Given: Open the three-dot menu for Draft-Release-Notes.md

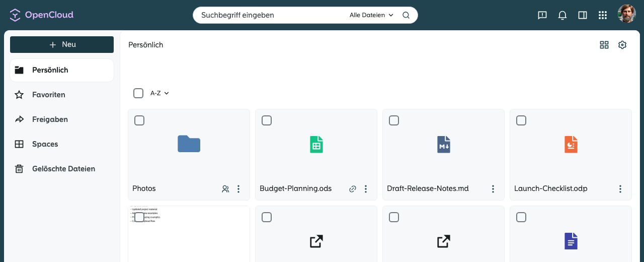Looking at the screenshot, I should coord(493,189).
